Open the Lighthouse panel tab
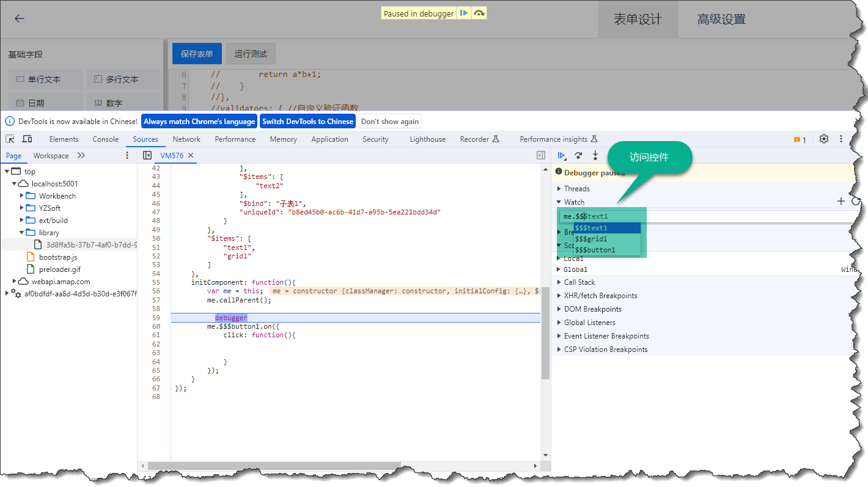Viewport: 868px width, 487px height. click(428, 139)
